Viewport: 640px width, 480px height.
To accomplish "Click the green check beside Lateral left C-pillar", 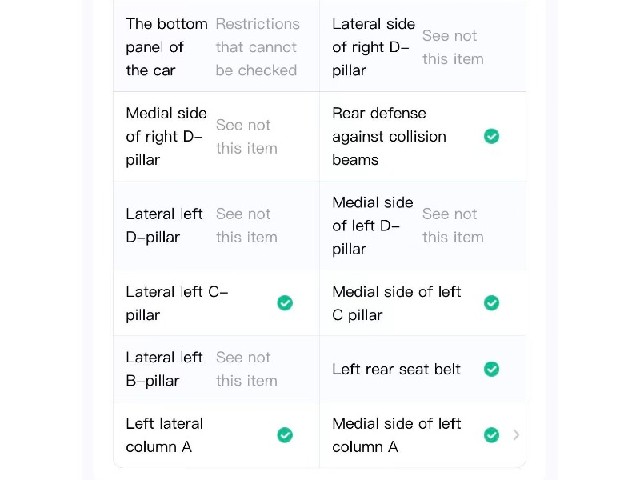I will pyautogui.click(x=285, y=303).
